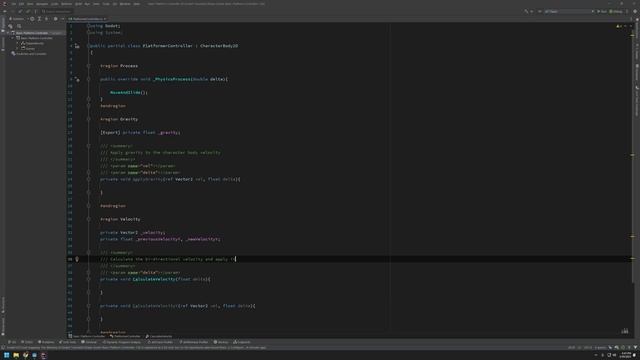Expand the Scenes folder node

(18, 49)
